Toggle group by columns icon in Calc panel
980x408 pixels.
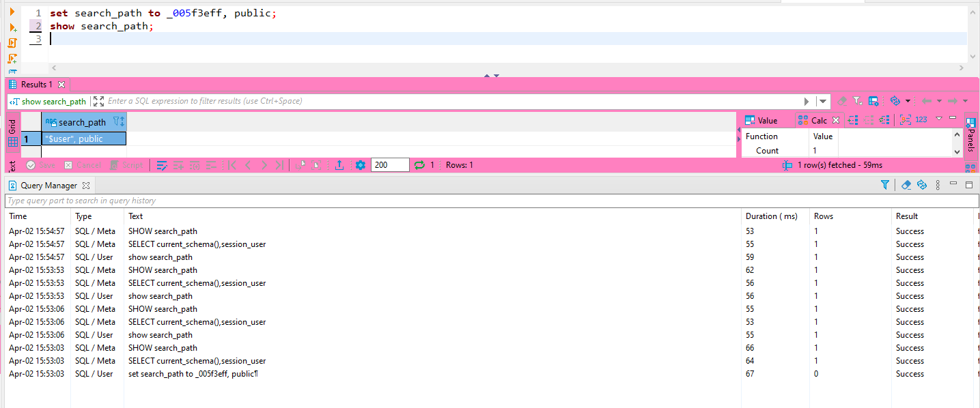pos(906,119)
